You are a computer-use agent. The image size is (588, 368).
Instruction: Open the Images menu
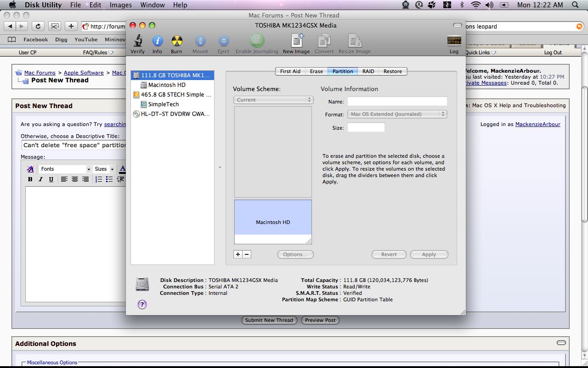(x=121, y=5)
